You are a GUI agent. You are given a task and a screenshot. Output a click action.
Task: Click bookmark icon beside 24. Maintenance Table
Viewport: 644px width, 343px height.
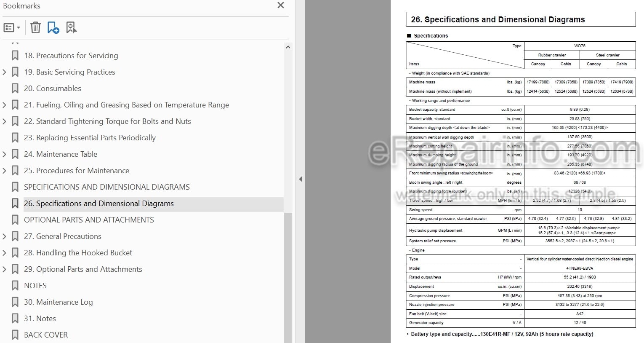(x=15, y=154)
